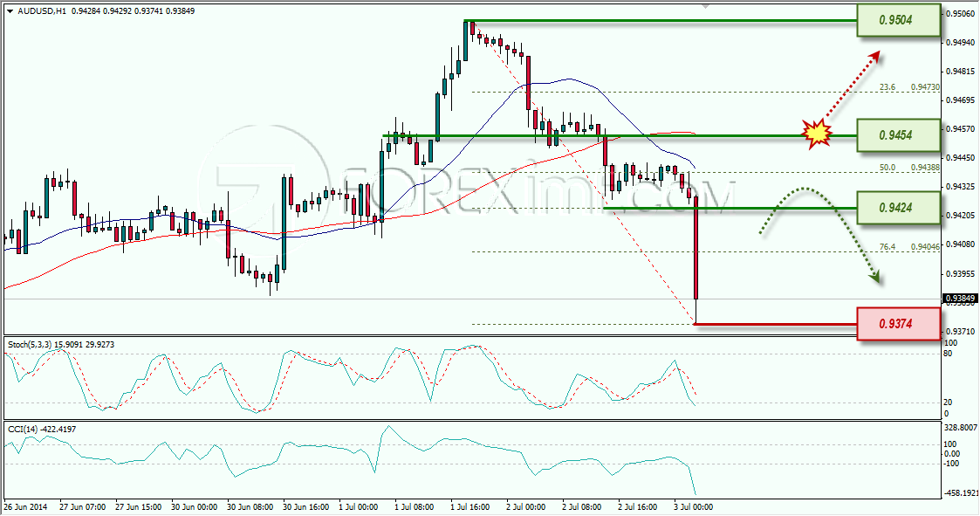Click time axis label 30 Jun 08:00
This screenshot has height=516, width=980.
pyautogui.click(x=250, y=506)
